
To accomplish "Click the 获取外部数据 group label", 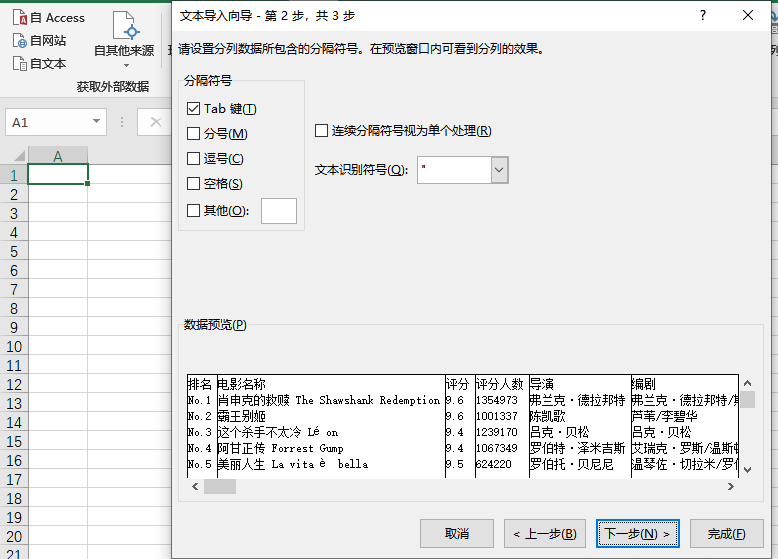I will coord(113,87).
